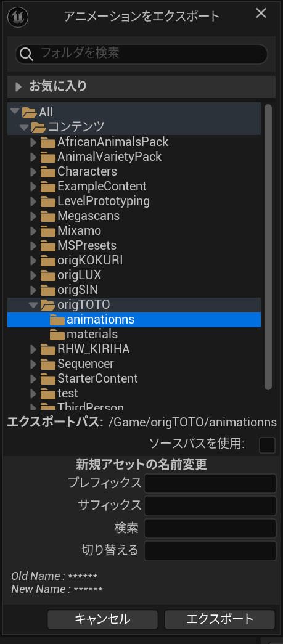The image size is (283, 644).
Task: Collapse the origTOTO folder tree
Action: click(x=33, y=304)
